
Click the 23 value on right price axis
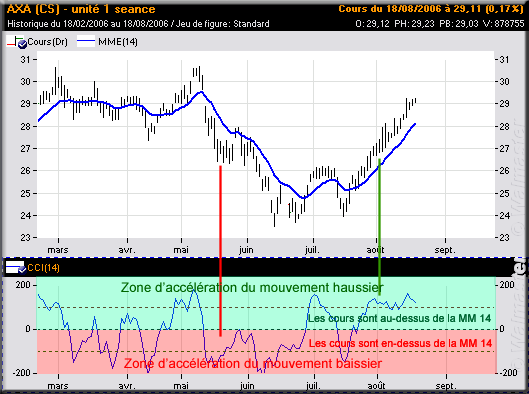505,238
